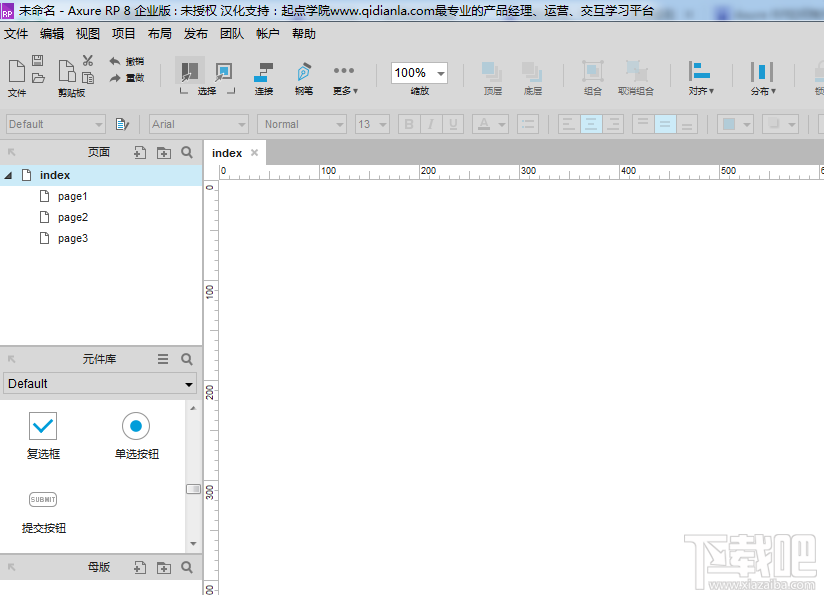Screen dimensions: 824x595
Task: Collapse the index page tree node
Action: click(x=8, y=175)
